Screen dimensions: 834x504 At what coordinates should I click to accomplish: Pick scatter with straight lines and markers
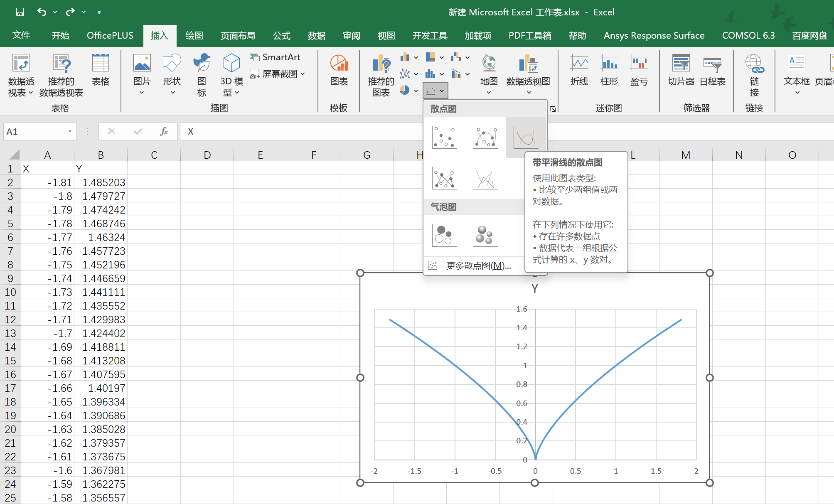(444, 179)
